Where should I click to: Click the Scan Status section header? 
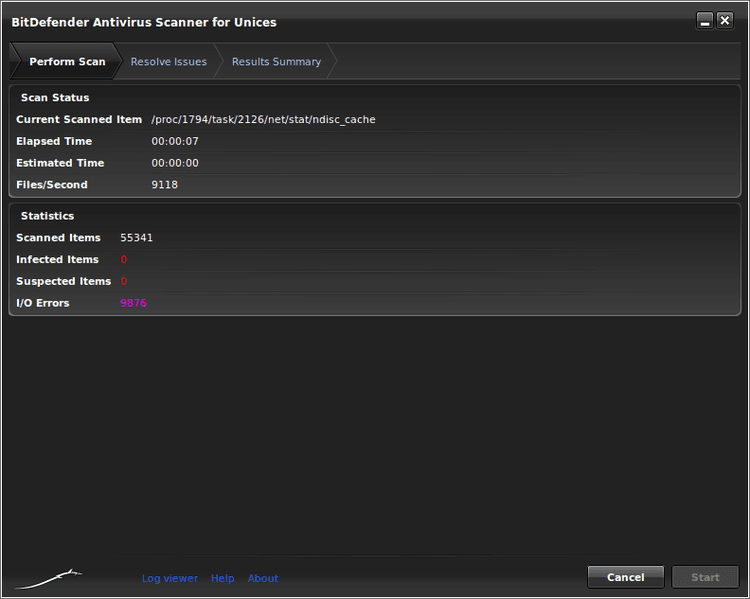click(x=55, y=98)
